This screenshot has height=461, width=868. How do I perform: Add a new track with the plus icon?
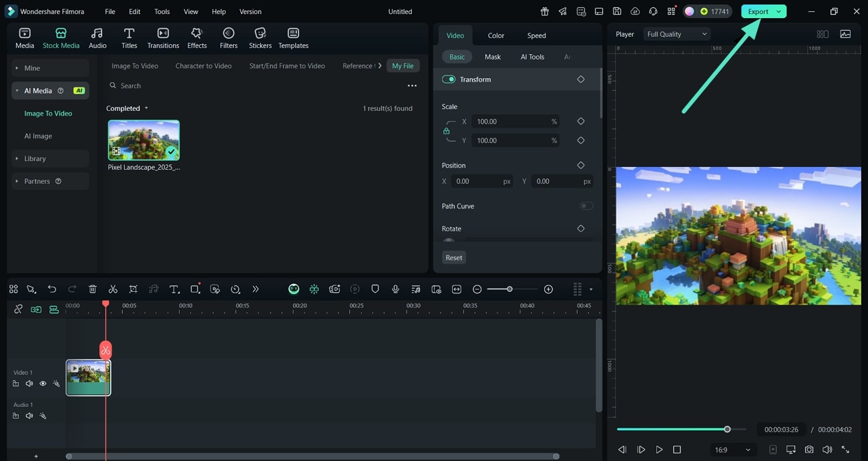36,456
